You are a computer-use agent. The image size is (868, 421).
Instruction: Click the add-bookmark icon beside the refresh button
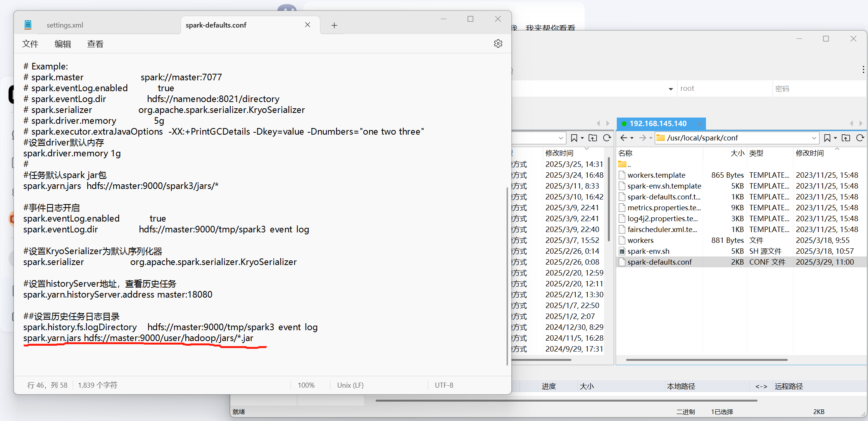846,138
